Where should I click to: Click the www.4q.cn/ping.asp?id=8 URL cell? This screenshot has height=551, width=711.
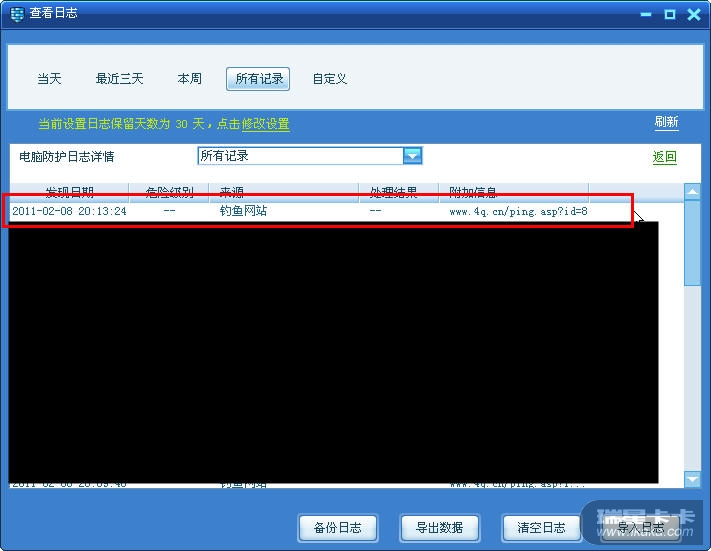[518, 211]
